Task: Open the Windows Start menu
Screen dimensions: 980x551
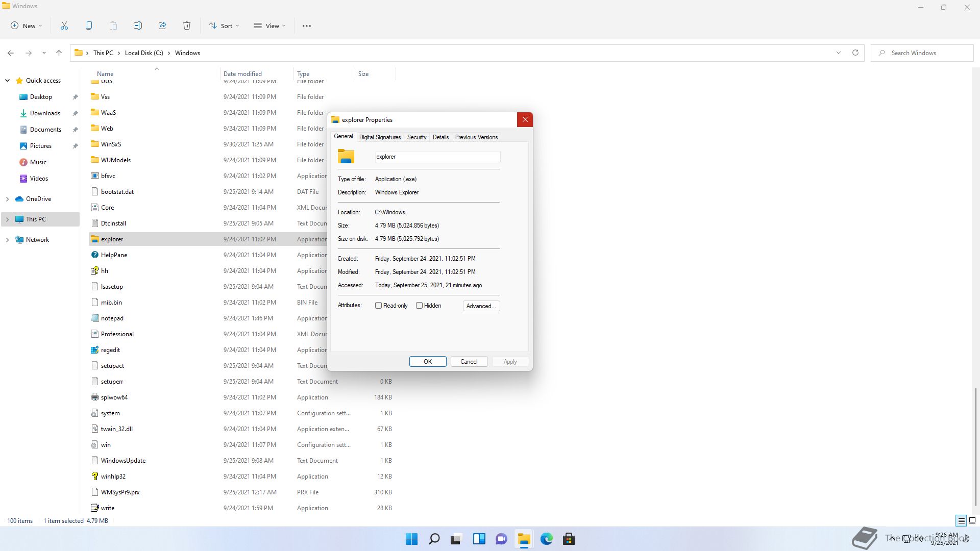Action: tap(411, 539)
